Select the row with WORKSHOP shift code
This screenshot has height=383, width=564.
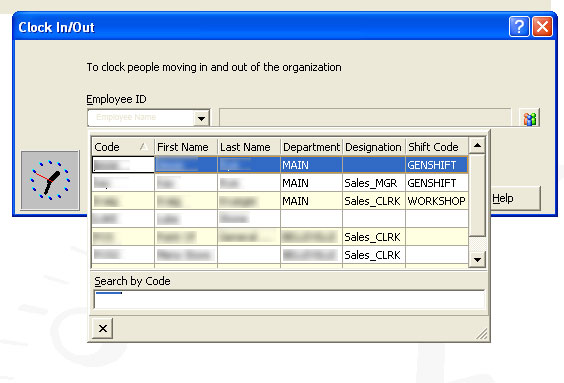pos(280,201)
